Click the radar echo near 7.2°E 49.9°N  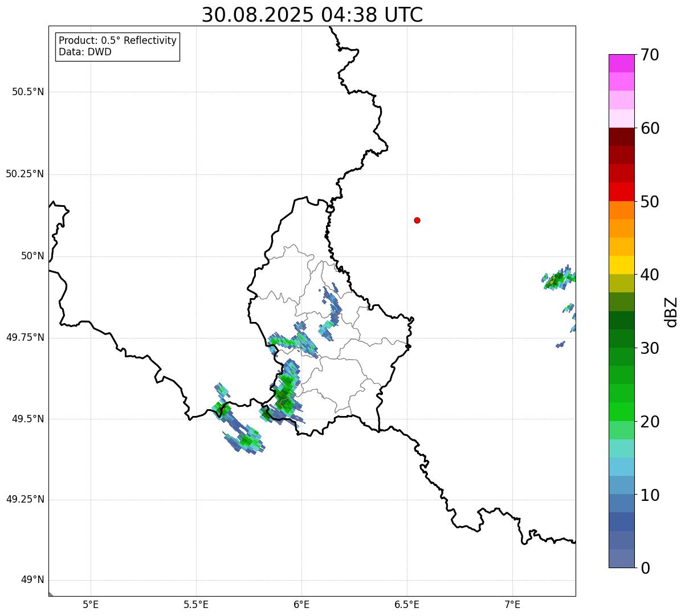pos(558,279)
